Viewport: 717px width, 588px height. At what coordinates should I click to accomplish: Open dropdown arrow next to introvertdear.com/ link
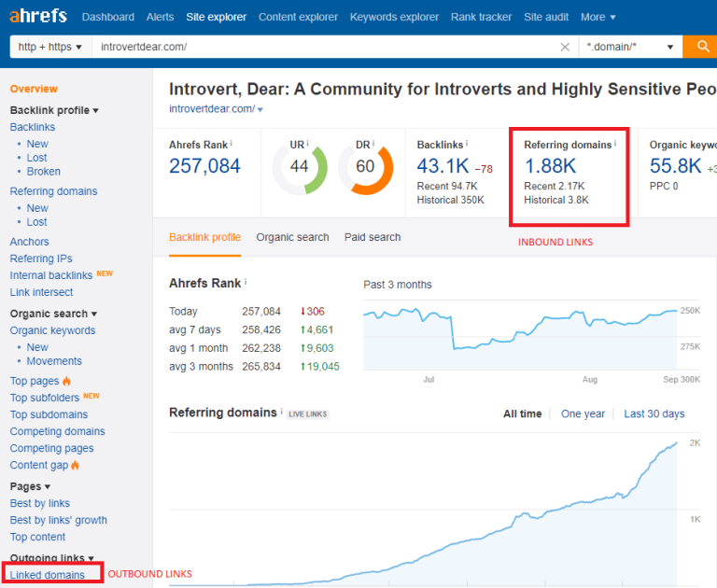pyautogui.click(x=260, y=110)
